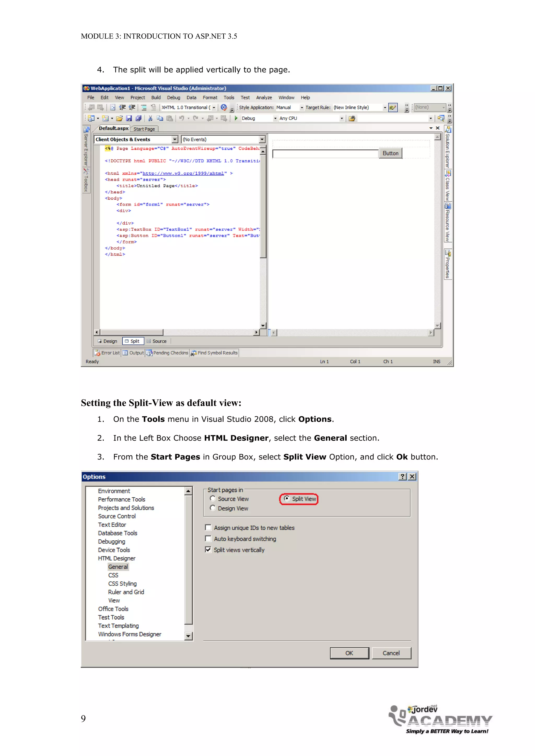Open the Tools menu
The width and height of the screenshot is (535, 756).
(x=229, y=97)
